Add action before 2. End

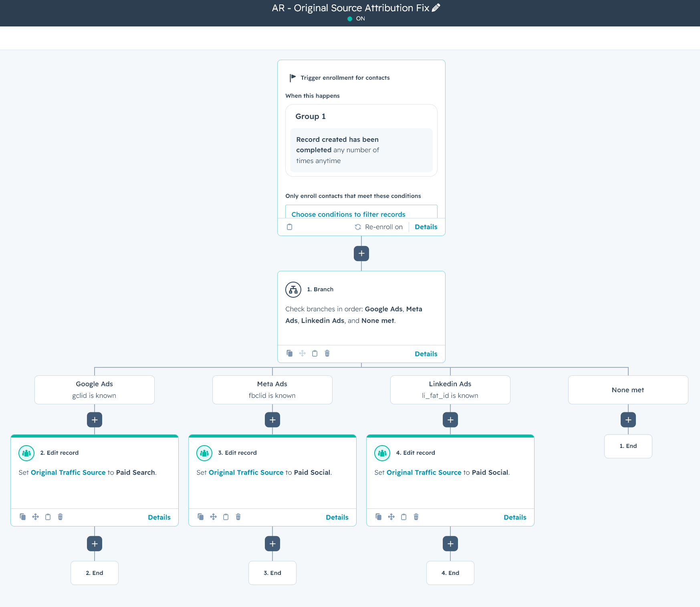[x=95, y=544]
